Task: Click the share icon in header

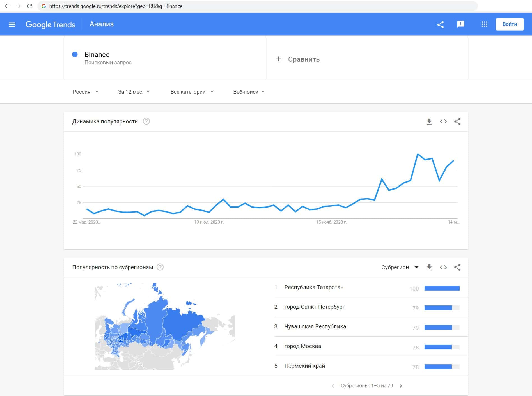Action: pyautogui.click(x=440, y=25)
